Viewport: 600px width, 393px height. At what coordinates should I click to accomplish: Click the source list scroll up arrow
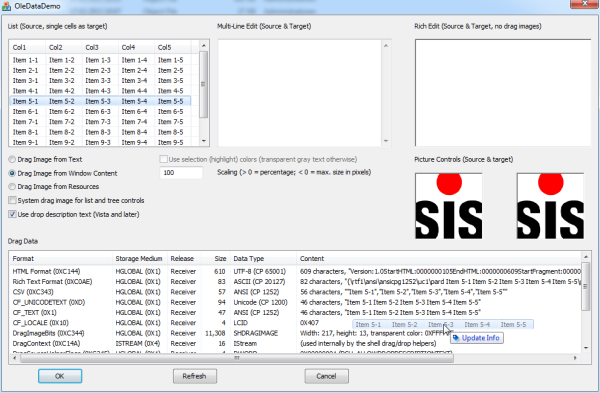click(x=204, y=46)
